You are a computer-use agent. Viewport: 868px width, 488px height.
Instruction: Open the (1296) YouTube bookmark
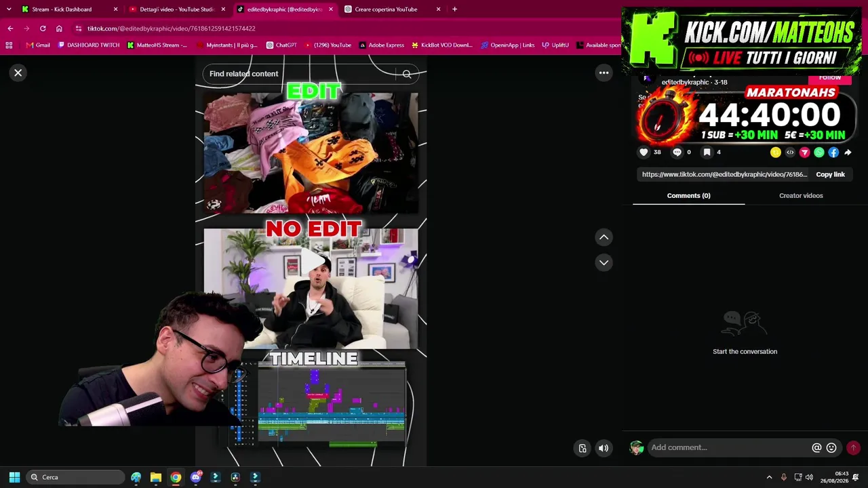328,45
